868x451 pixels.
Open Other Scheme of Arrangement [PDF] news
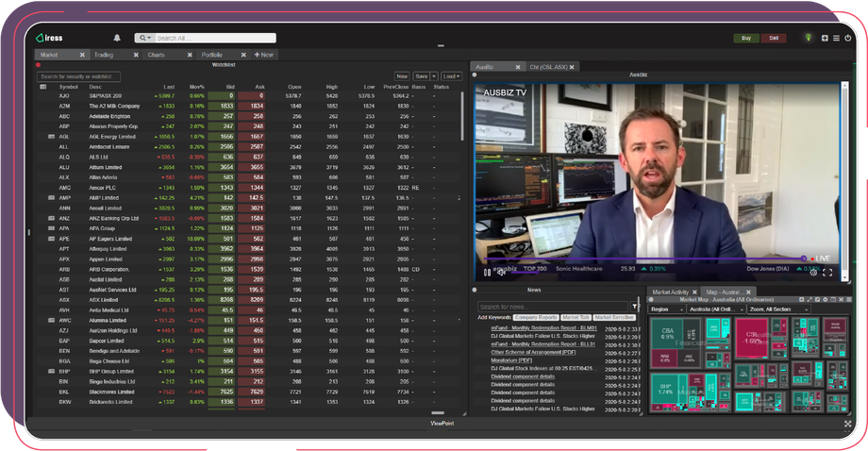tap(533, 352)
